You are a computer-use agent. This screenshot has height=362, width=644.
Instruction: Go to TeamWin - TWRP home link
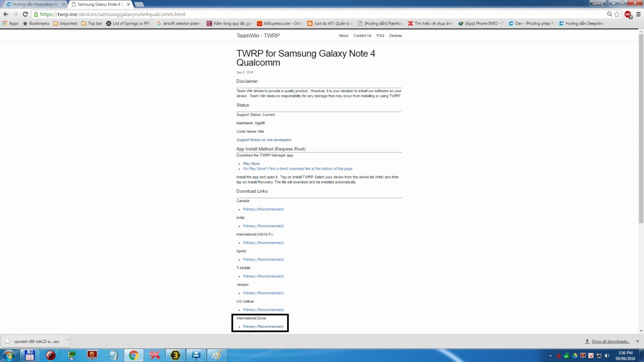pos(258,36)
